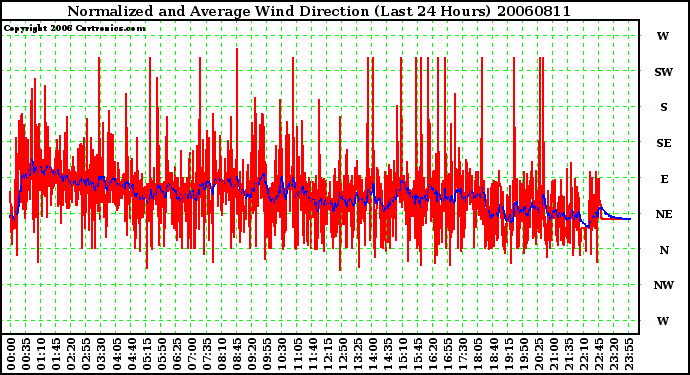The height and width of the screenshot is (375, 690).
Task: Click the 02:20 time label
Action: [71, 354]
